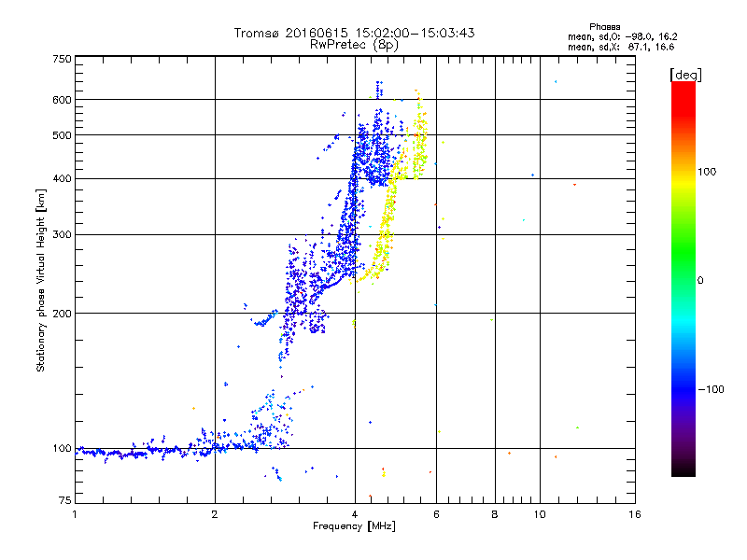Click y-axis tick label '300'
Viewport: 747px width, 560px height.
[x=62, y=235]
